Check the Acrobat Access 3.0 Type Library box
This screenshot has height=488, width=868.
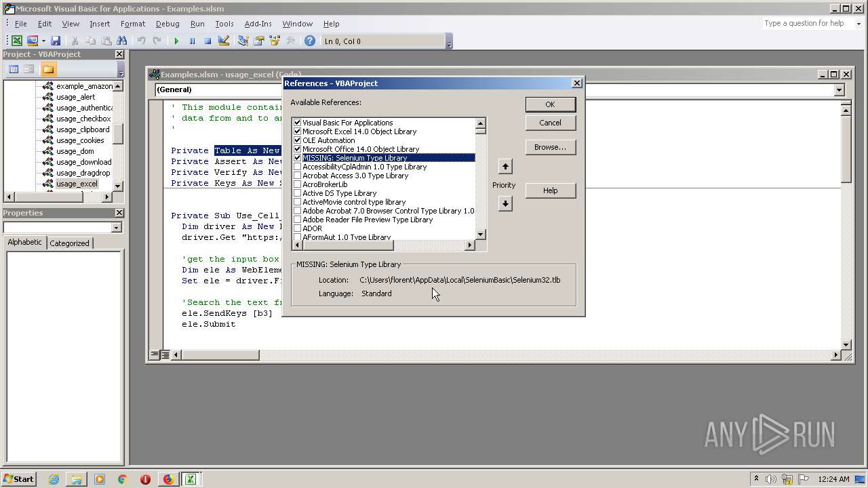point(297,176)
